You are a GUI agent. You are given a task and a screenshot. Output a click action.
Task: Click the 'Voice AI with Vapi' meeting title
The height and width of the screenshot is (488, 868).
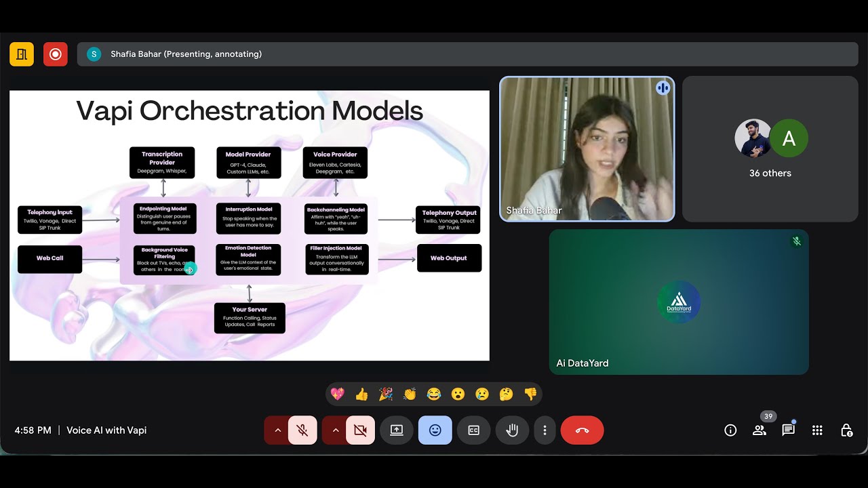click(106, 430)
